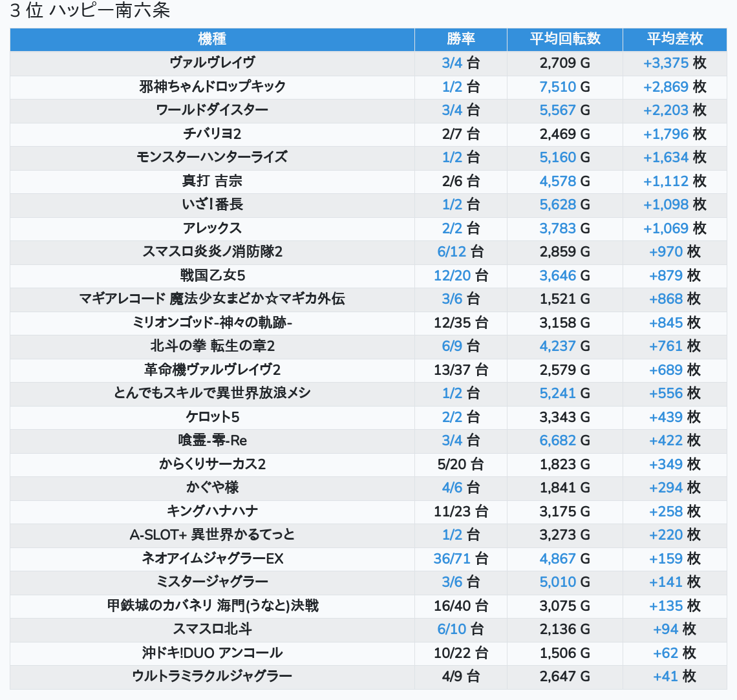Select the 6/12 台 win rate cell
The height and width of the screenshot is (700, 737).
click(460, 252)
